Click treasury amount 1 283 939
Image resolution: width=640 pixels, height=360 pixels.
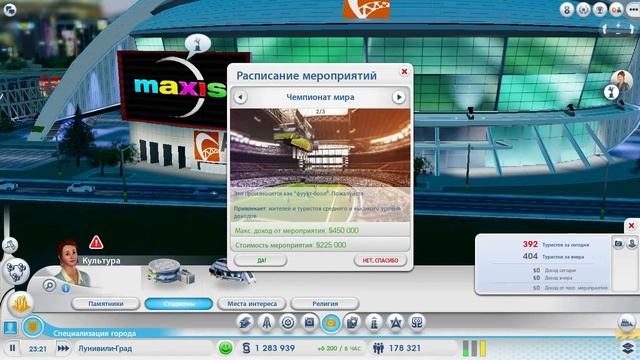[x=275, y=348]
